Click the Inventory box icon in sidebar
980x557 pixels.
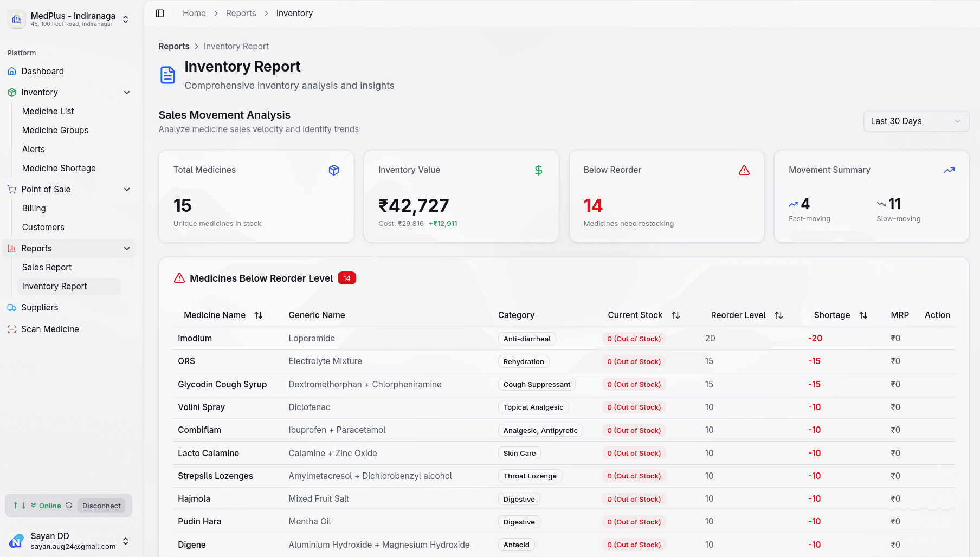(x=12, y=93)
